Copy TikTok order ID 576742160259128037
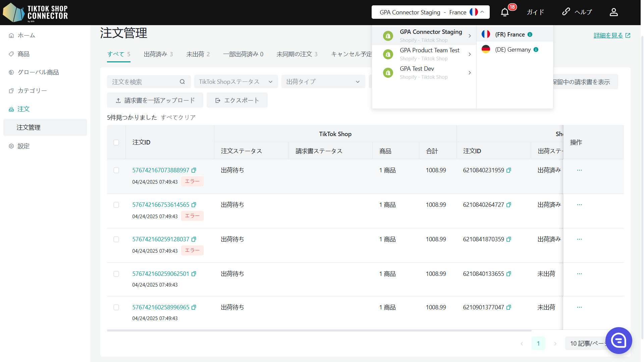644x362 pixels. (194, 239)
